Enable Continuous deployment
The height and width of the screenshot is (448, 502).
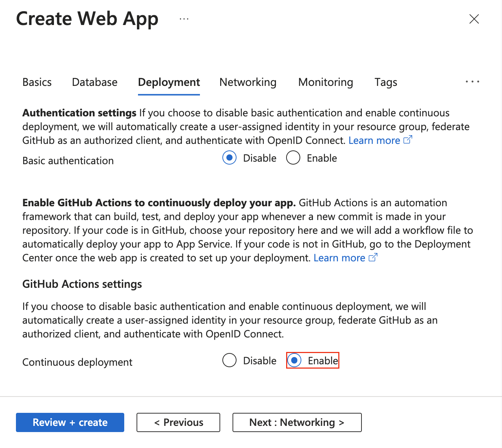[294, 360]
